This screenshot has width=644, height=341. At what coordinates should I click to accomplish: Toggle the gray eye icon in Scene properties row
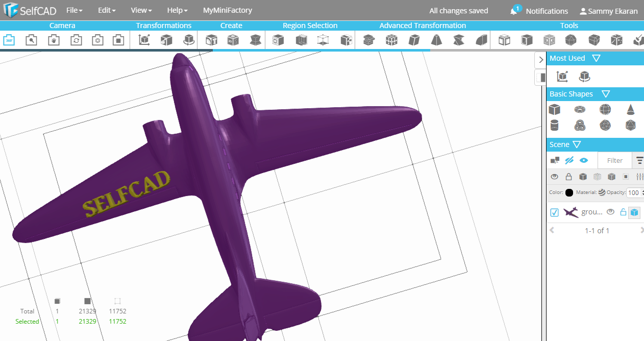tap(555, 177)
